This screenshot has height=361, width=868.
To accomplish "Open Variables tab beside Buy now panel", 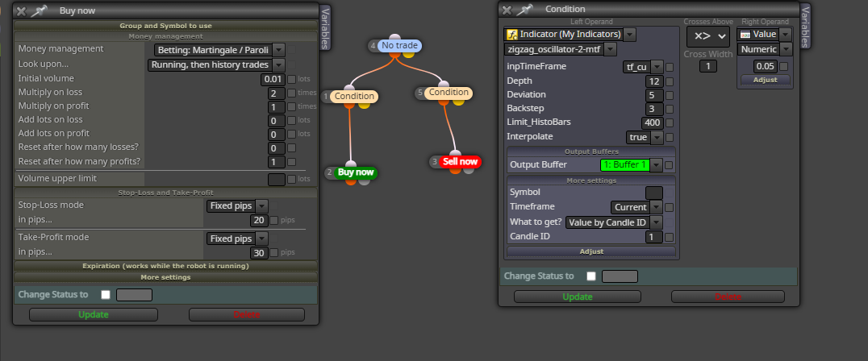I will click(x=326, y=27).
